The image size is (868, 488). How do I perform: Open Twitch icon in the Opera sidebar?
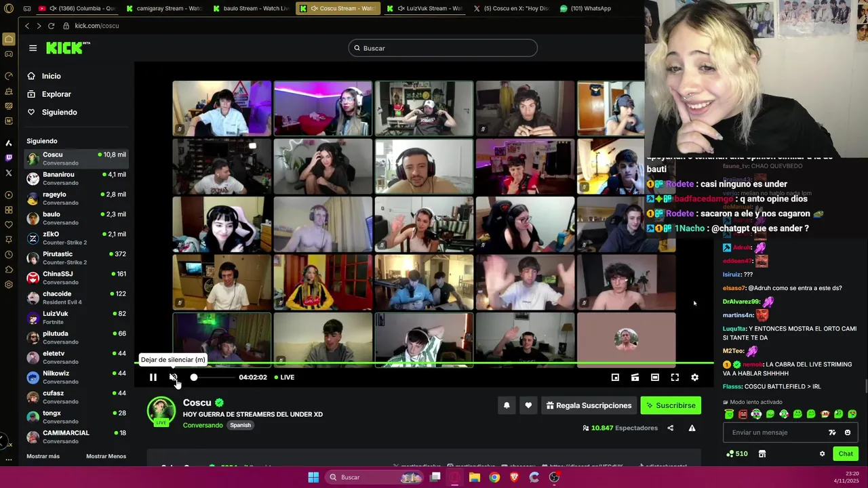coord(9,158)
